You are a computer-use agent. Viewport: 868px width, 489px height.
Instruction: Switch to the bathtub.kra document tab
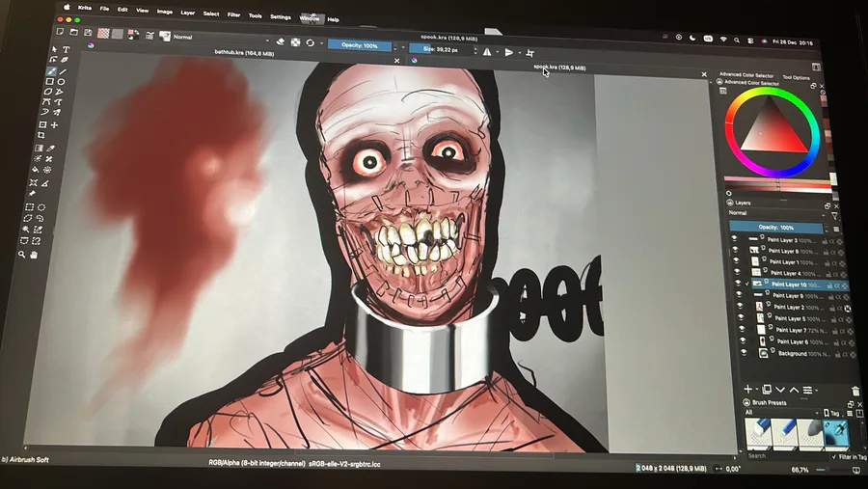[x=244, y=53]
